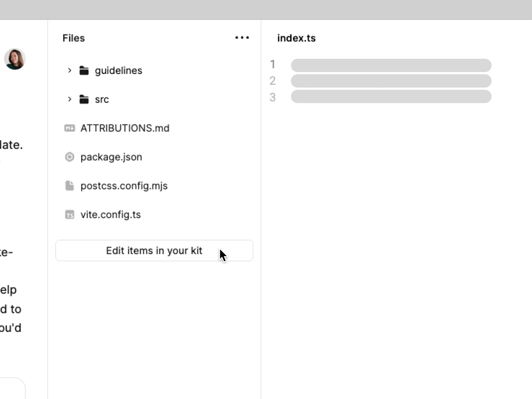Click the file icon beside postcss.config.mjs

70,186
